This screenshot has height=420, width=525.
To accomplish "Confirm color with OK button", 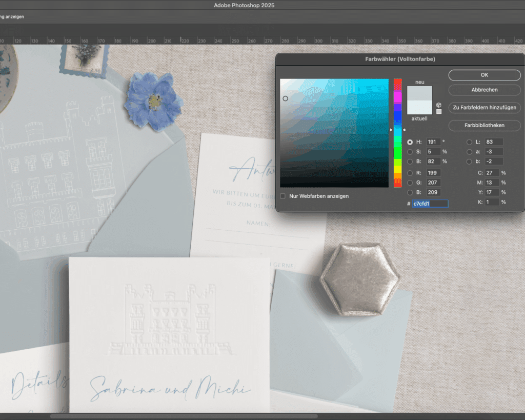I will click(x=484, y=75).
